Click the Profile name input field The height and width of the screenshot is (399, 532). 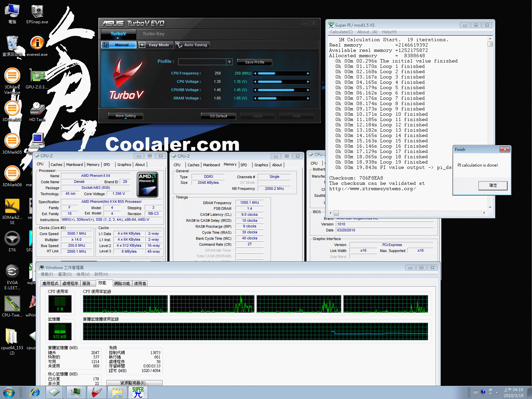coord(202,62)
